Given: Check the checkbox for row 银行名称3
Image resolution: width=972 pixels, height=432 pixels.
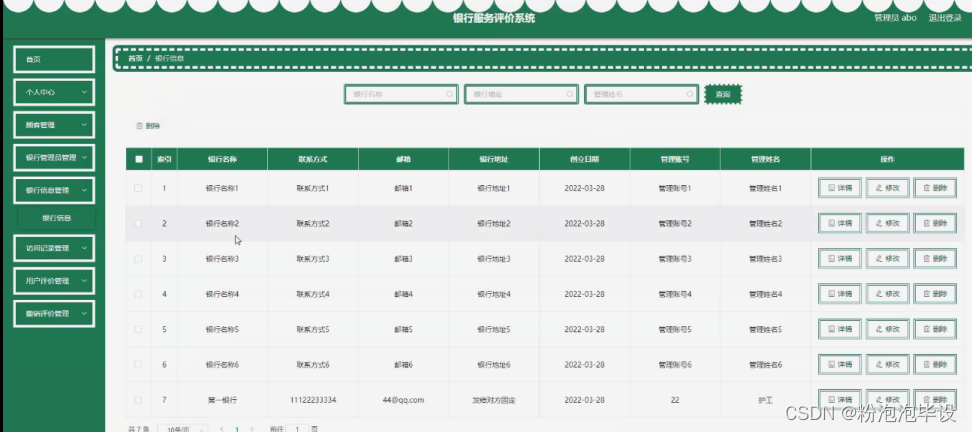Looking at the screenshot, I should click(x=138, y=258).
